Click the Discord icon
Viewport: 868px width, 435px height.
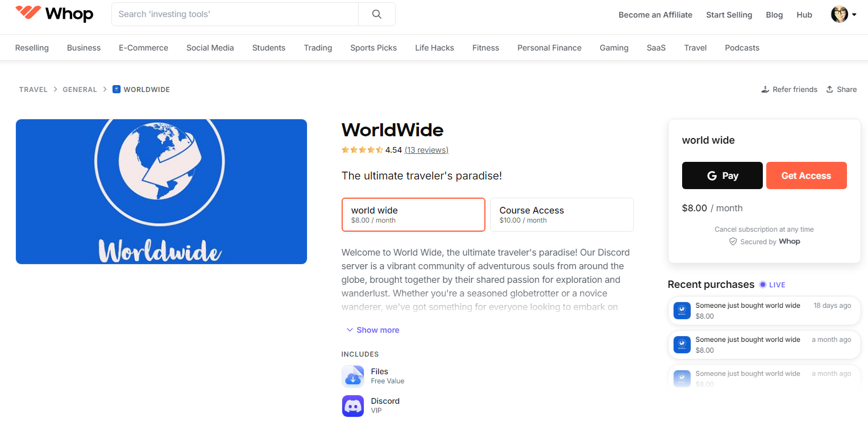pos(353,406)
